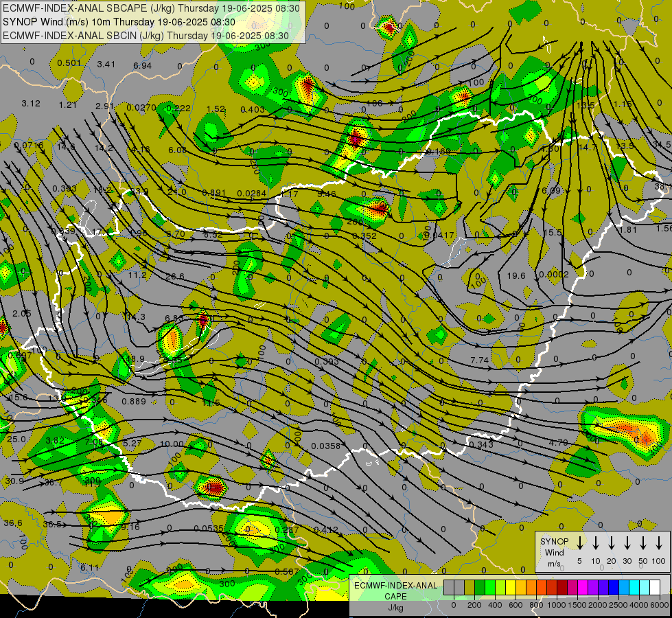Select the SBCAPE title line at top left

[152, 8]
